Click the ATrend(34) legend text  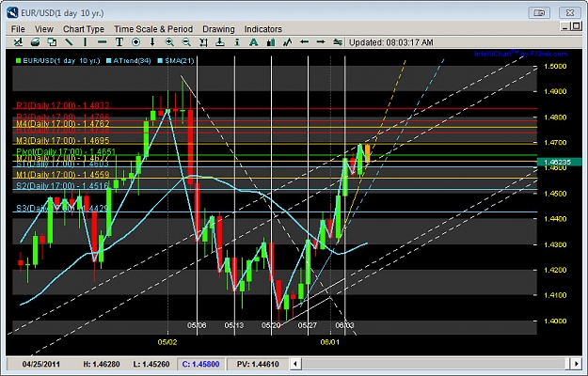pyautogui.click(x=132, y=60)
